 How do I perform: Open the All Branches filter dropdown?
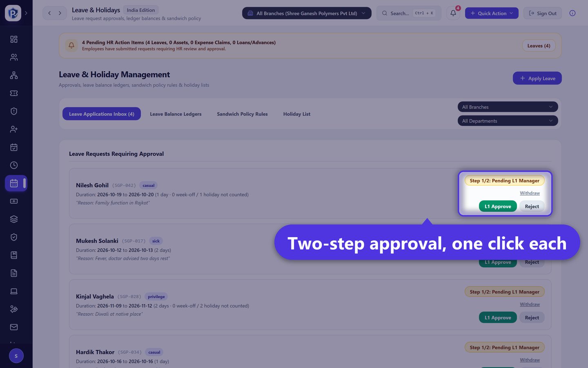point(508,107)
